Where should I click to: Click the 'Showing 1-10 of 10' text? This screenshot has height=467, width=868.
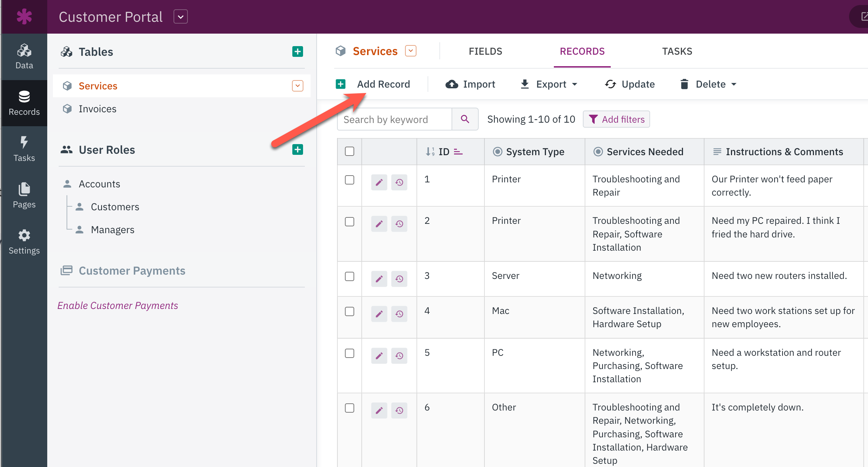coord(531,119)
